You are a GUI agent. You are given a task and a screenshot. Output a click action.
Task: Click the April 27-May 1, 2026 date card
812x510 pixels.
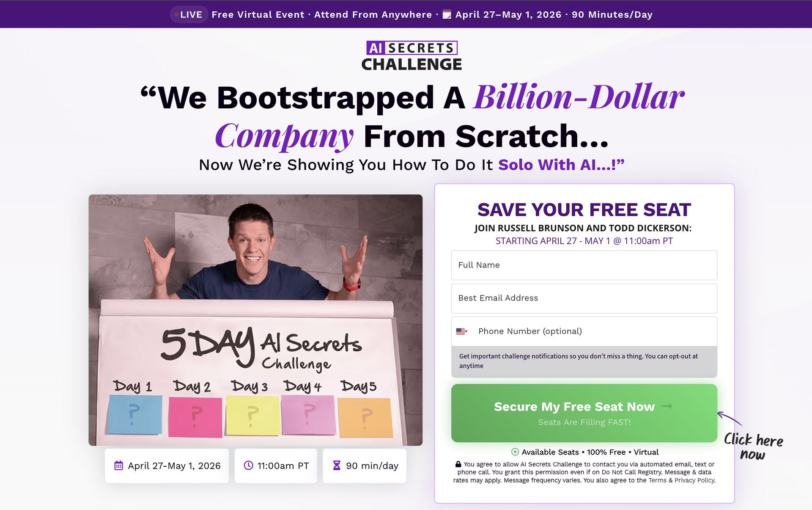[x=167, y=466]
